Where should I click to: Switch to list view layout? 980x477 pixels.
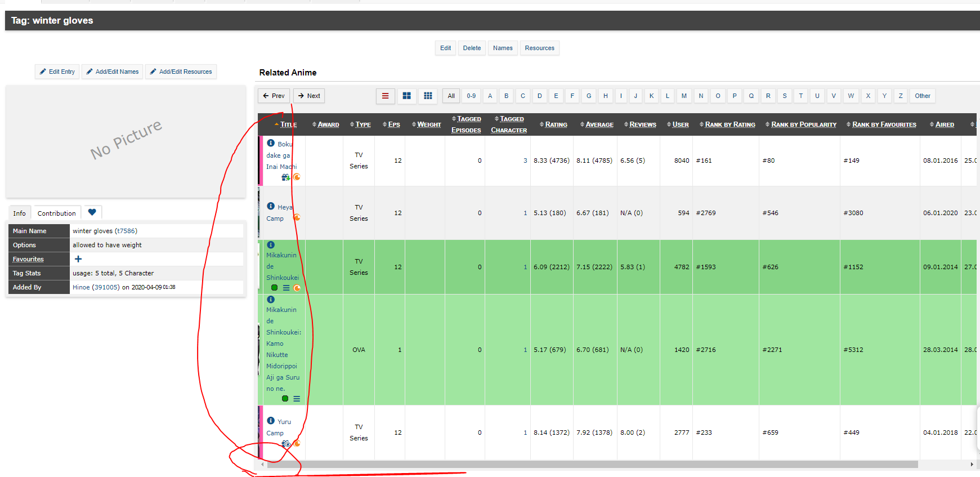[x=385, y=96]
